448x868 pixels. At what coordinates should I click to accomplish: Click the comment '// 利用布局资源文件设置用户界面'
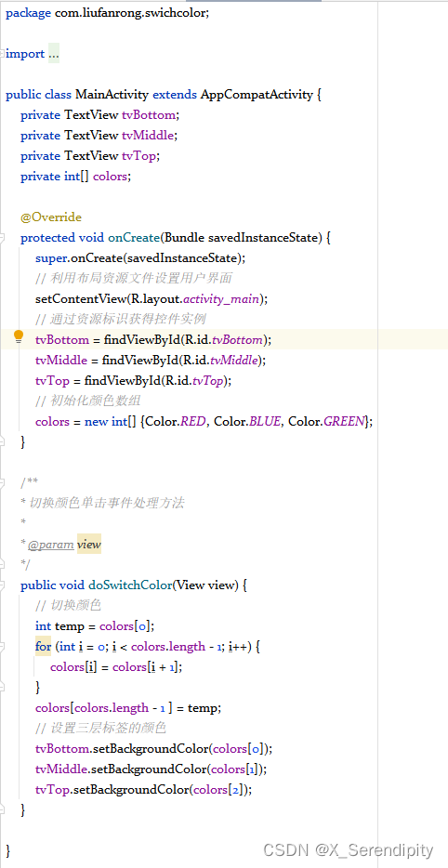134,279
